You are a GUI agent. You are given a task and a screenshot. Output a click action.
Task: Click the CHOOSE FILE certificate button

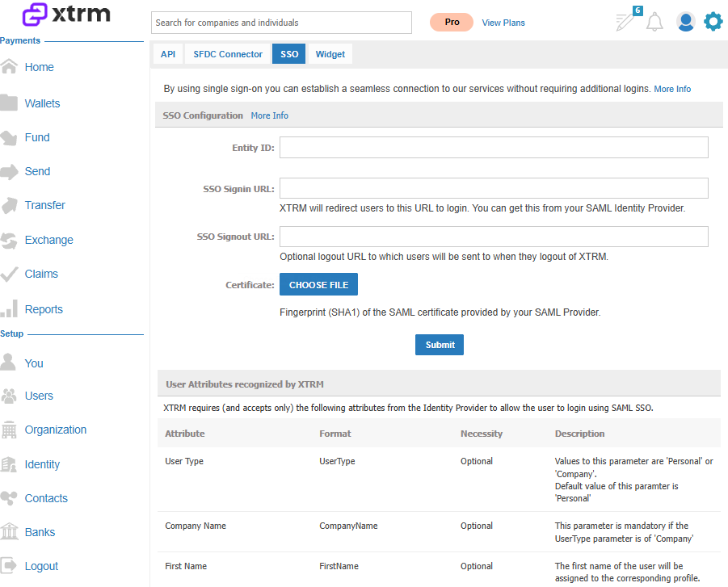[x=318, y=284]
